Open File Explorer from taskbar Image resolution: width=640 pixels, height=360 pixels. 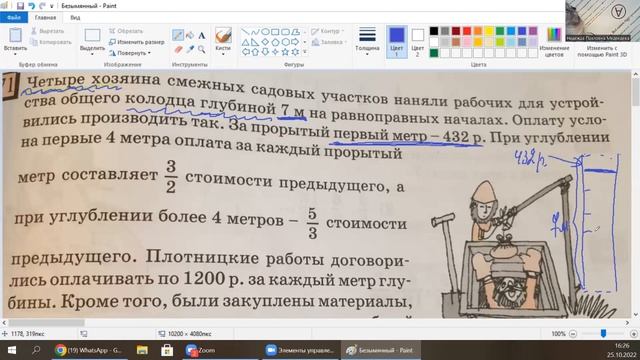coord(142,350)
